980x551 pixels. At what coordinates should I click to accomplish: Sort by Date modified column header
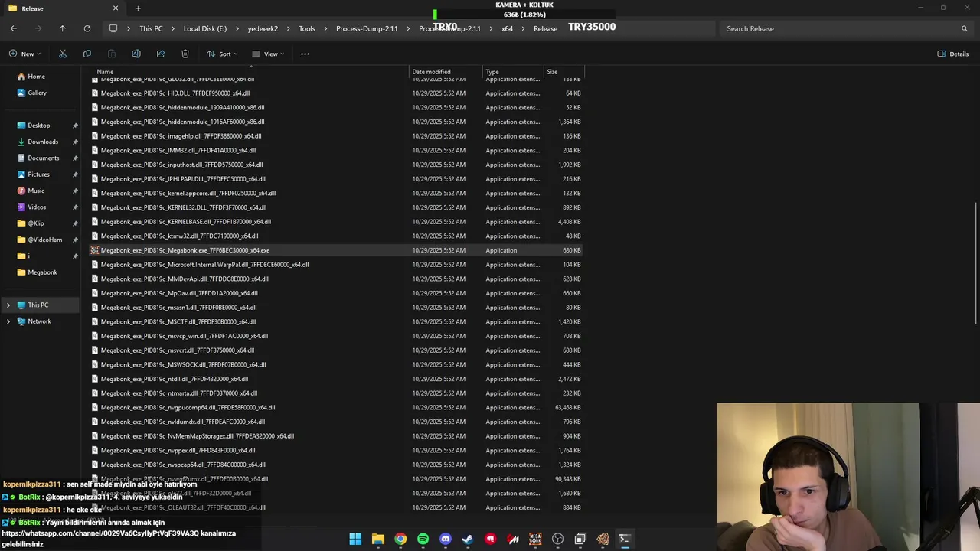click(431, 72)
